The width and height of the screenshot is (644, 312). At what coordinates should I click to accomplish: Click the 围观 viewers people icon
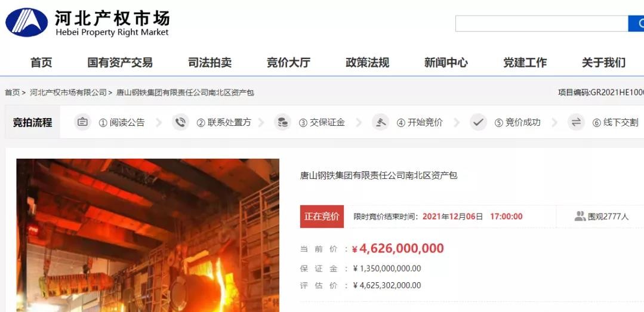pos(580,217)
